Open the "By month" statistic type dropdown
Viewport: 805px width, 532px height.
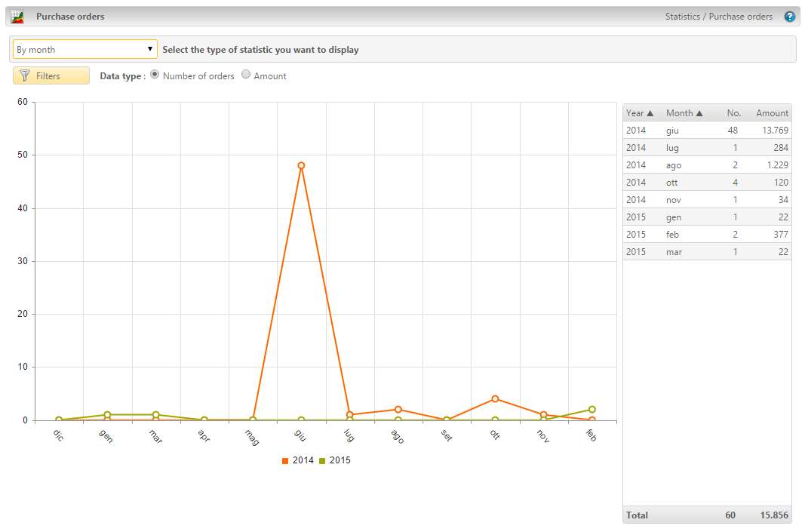coord(84,48)
